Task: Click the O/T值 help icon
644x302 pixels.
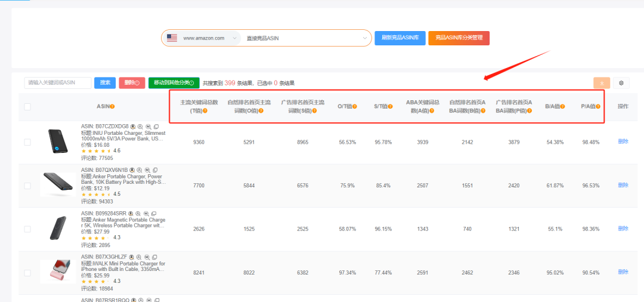Action: pos(354,106)
